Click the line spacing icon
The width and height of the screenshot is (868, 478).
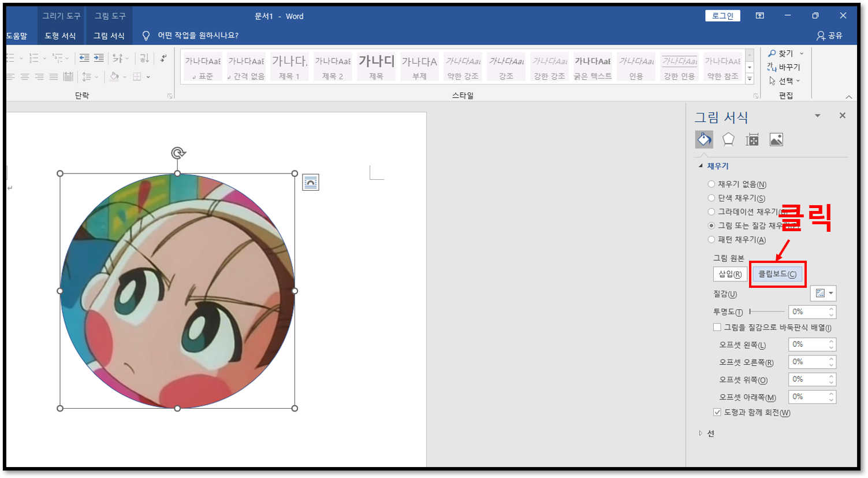87,76
